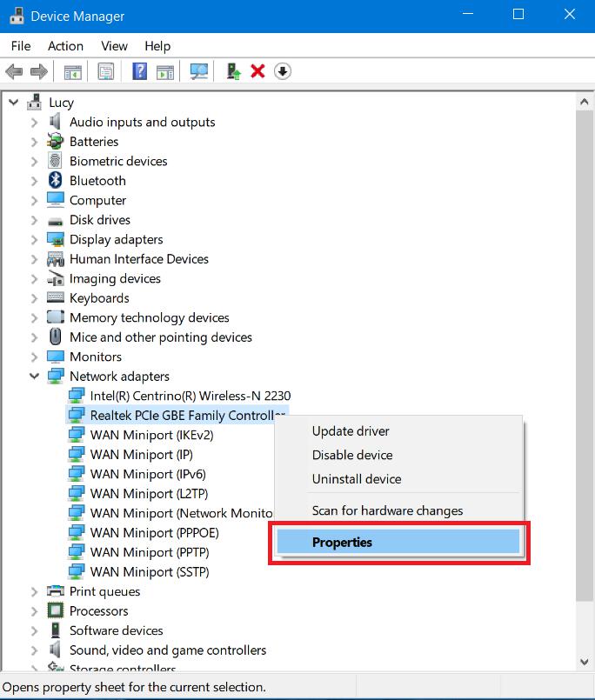Choose Scan for hardware changes in context menu
Viewport: 595px width, 700px height.
(399, 510)
